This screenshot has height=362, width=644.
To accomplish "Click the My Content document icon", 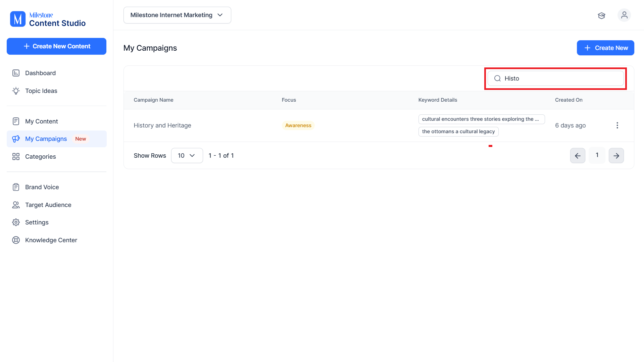I will point(16,121).
